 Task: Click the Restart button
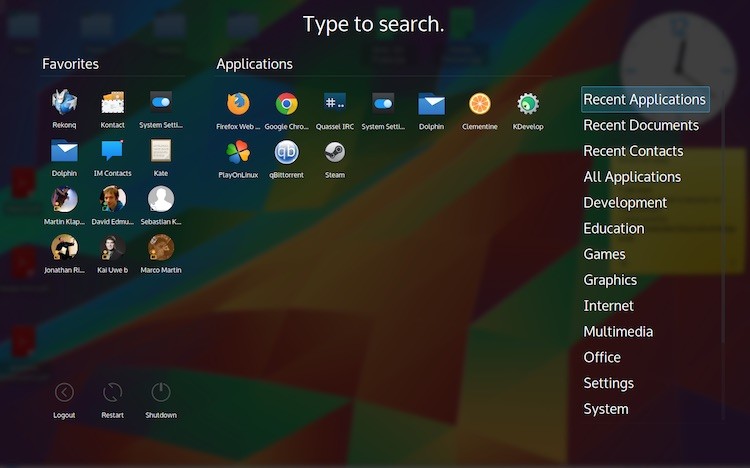[x=112, y=400]
